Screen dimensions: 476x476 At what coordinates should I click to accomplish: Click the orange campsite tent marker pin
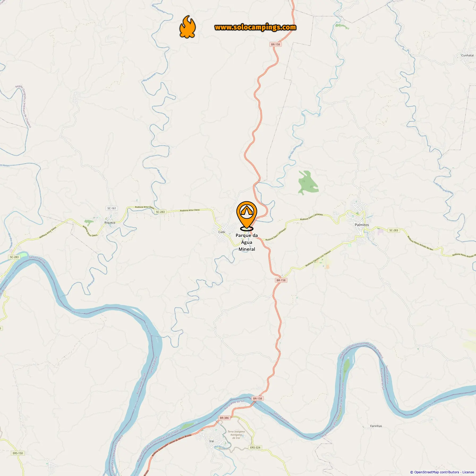247,216
